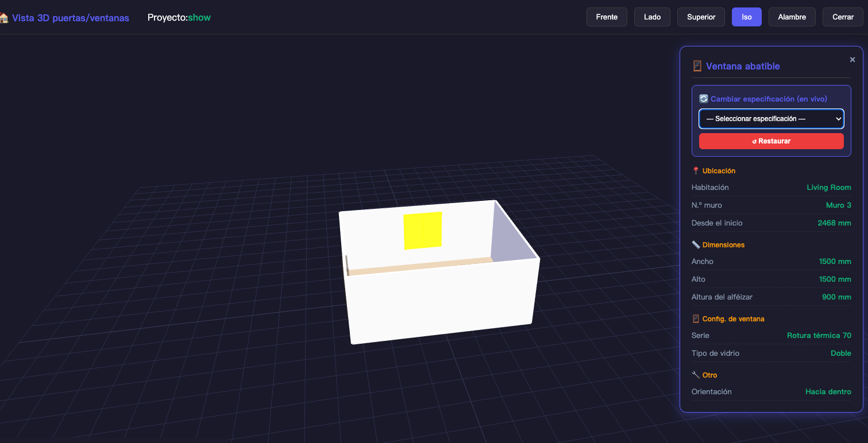The width and height of the screenshot is (868, 443).
Task: Click the house icon beside Vista 3D title
Action: [3, 18]
